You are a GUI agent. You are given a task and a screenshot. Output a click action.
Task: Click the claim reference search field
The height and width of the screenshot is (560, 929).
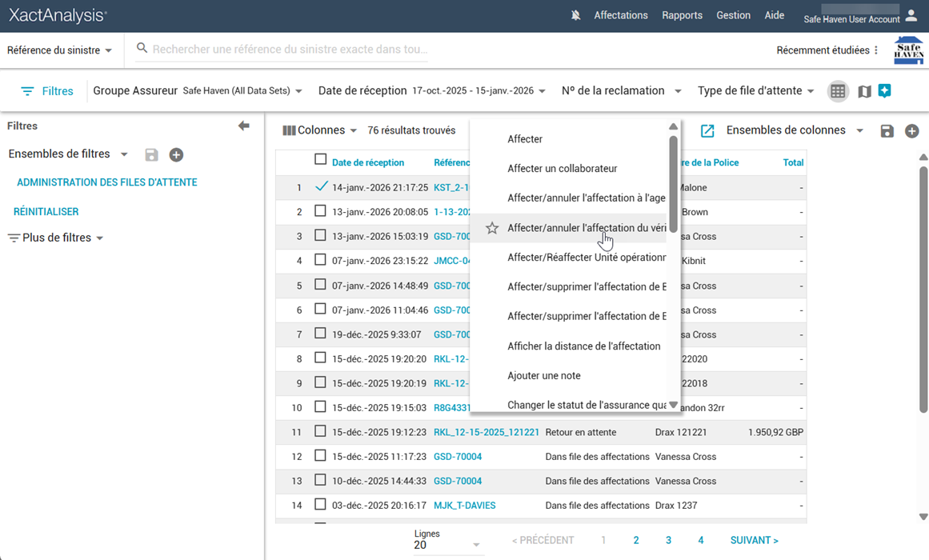click(290, 50)
